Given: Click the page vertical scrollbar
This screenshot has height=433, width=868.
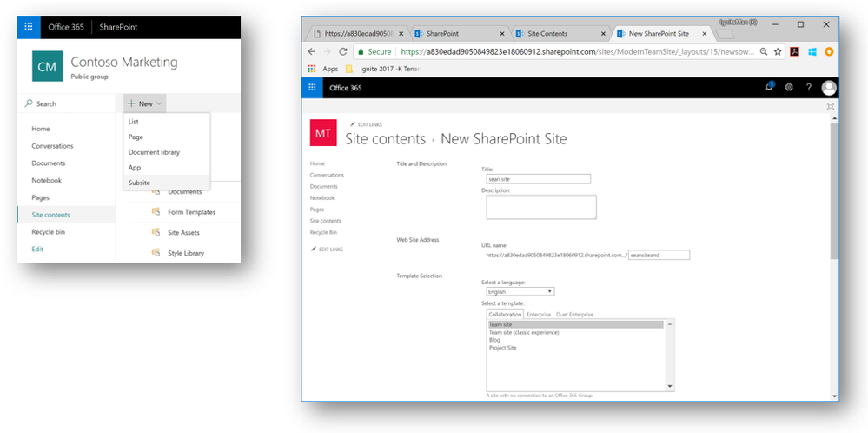Looking at the screenshot, I should tap(834, 191).
